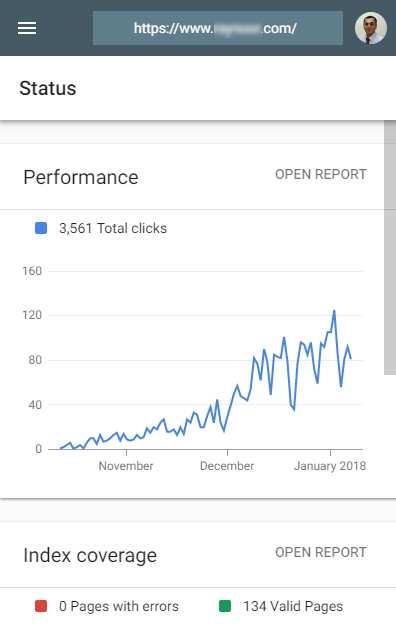396x640 pixels.
Task: Open the Index coverage report
Action: pos(321,552)
